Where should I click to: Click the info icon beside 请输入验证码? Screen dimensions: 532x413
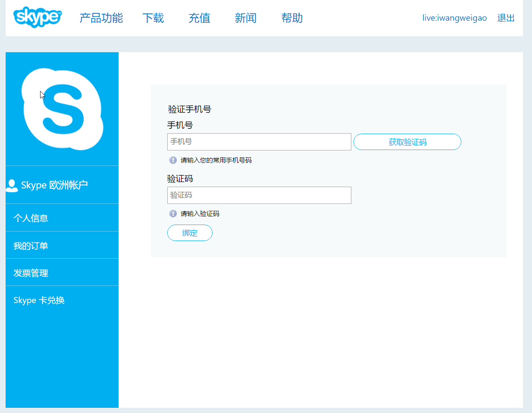tap(173, 214)
